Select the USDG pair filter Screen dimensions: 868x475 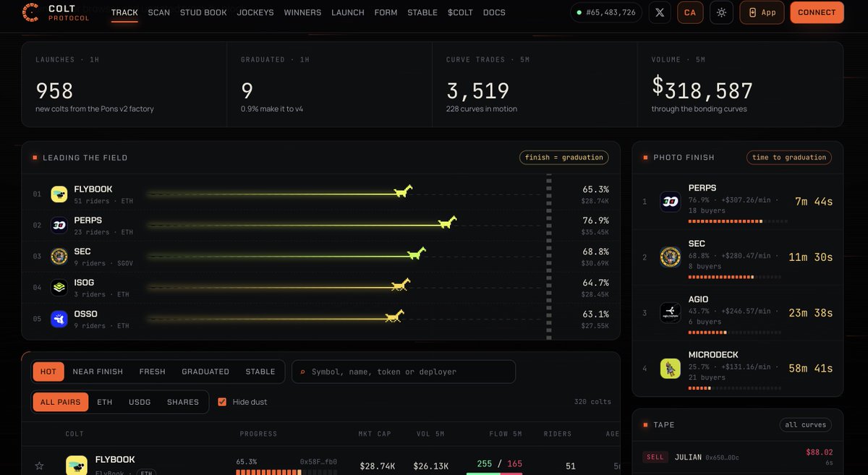(140, 402)
